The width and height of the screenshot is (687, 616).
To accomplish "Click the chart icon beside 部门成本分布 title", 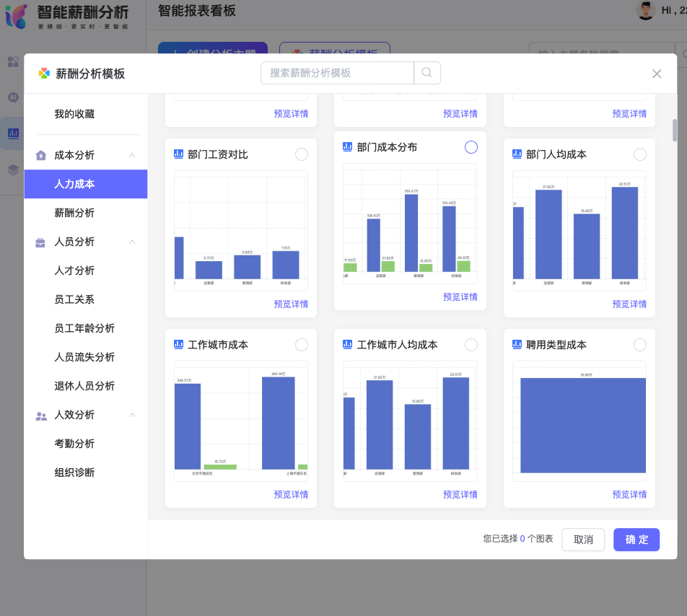I will (x=349, y=148).
